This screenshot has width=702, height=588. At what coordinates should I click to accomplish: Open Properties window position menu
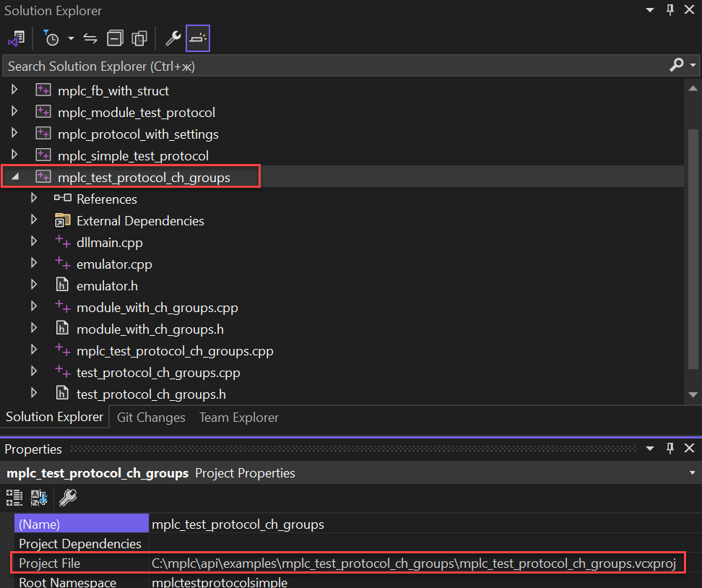650,449
